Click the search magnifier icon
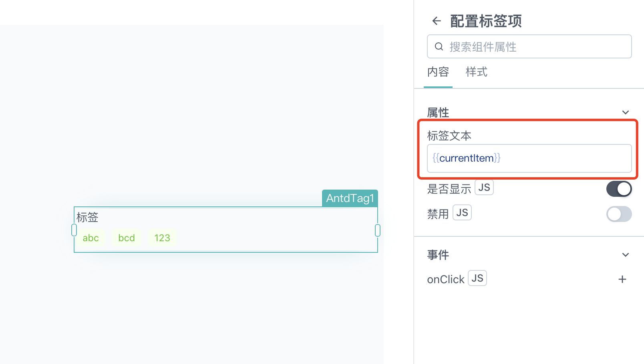This screenshot has height=364, width=644. tap(439, 46)
